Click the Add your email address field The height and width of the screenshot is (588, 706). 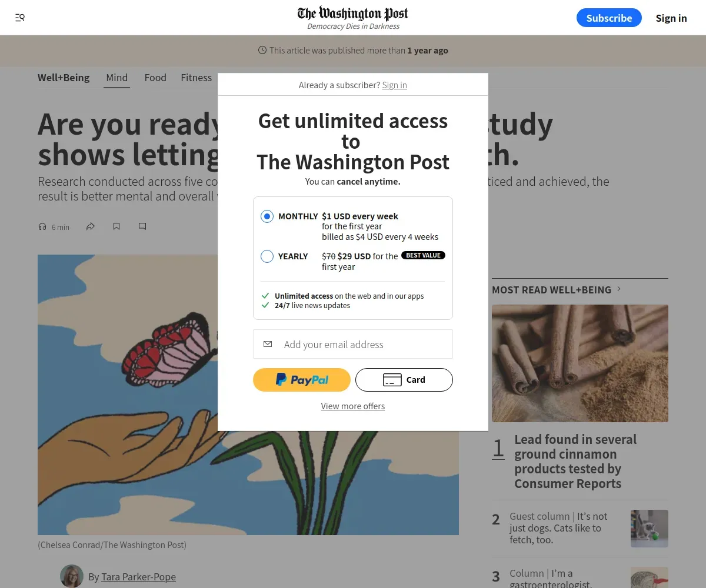[x=353, y=344]
